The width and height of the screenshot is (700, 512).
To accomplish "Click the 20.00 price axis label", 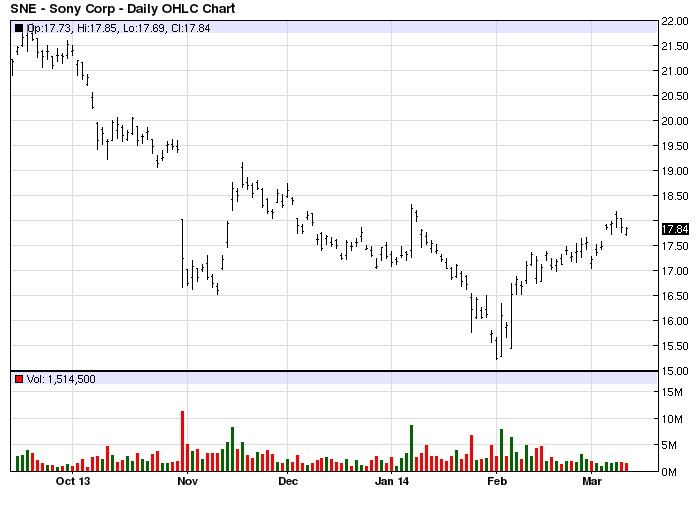I will click(675, 121).
